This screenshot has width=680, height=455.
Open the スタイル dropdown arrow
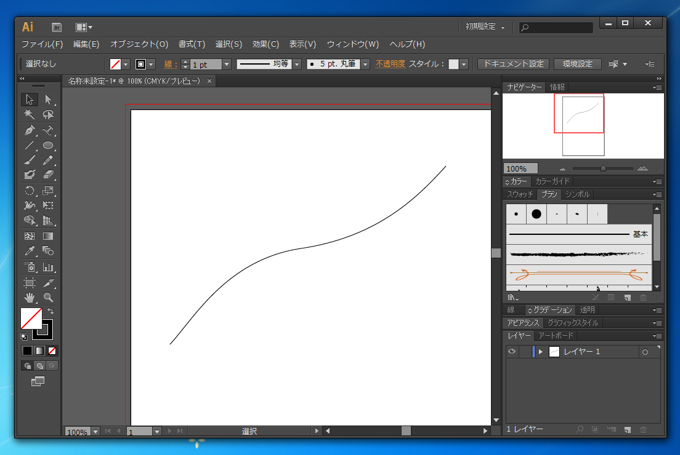point(464,64)
